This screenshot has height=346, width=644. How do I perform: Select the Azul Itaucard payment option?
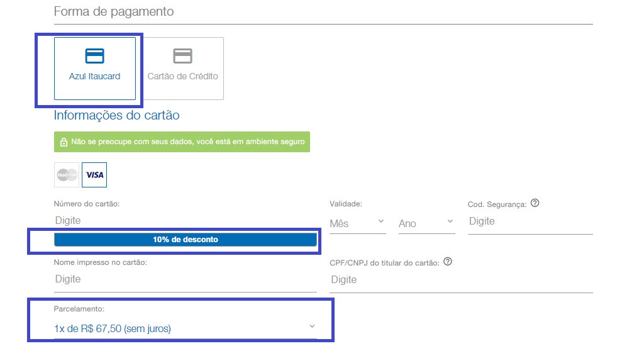tap(94, 69)
